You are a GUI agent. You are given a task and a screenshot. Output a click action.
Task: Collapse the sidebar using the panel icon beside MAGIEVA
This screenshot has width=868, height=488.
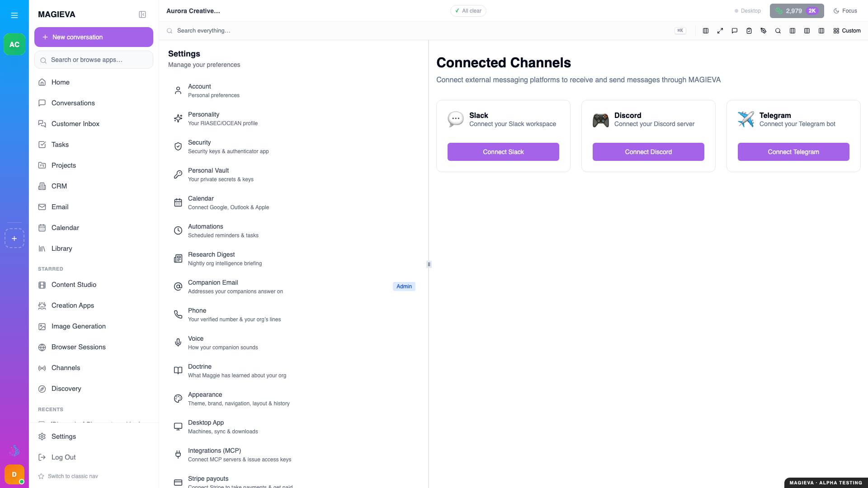tap(142, 14)
